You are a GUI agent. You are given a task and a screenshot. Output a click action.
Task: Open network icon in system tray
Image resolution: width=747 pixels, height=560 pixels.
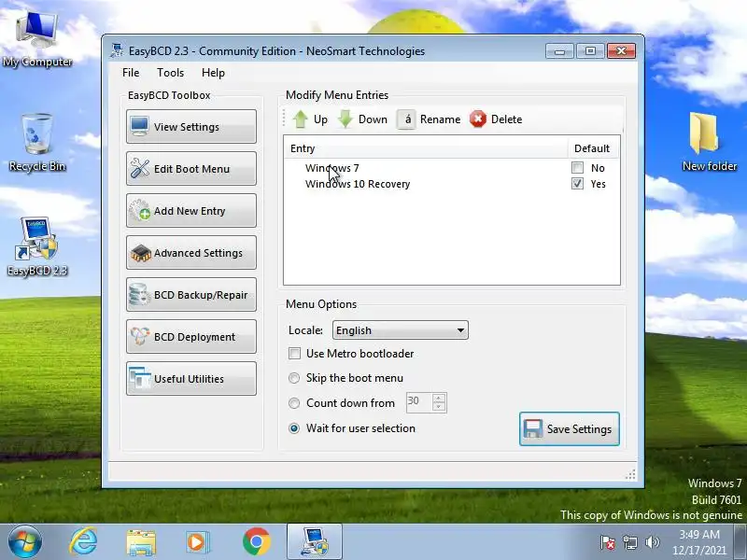click(x=629, y=542)
